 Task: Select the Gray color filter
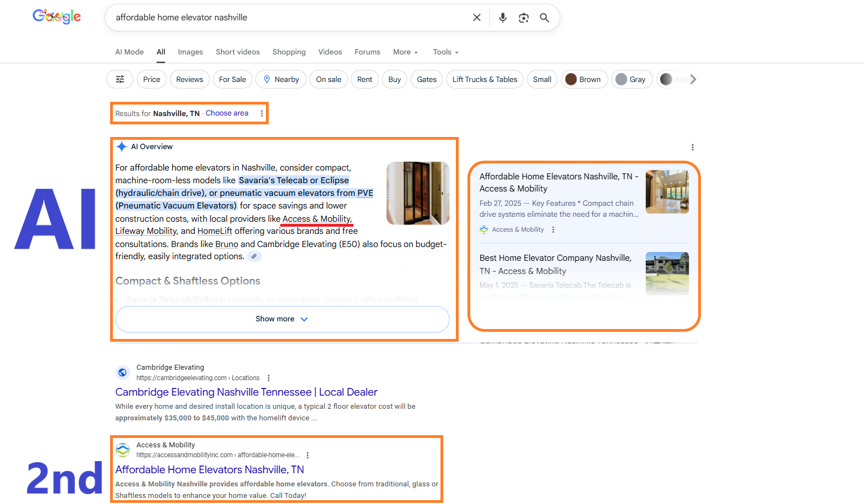tap(632, 79)
